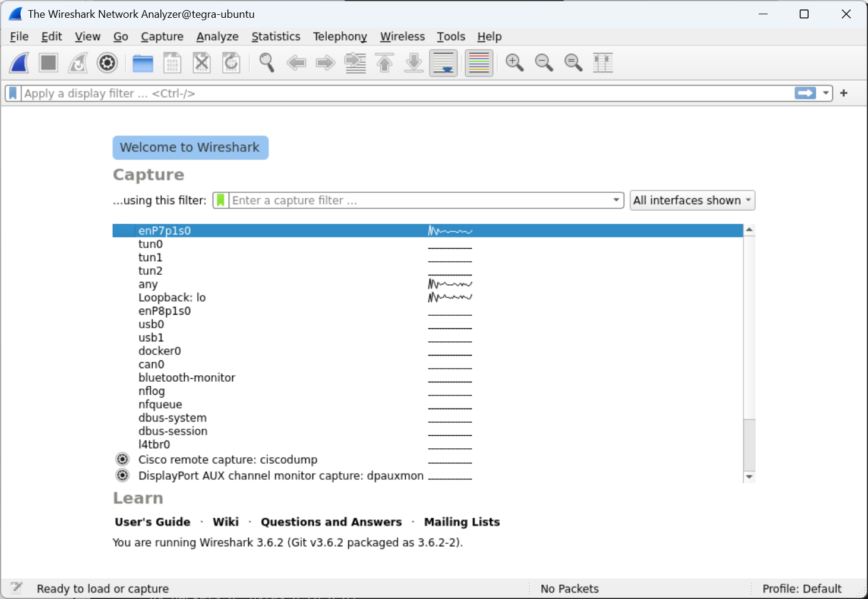Expand capture filter dropdown arrow
The image size is (868, 599).
(x=617, y=201)
